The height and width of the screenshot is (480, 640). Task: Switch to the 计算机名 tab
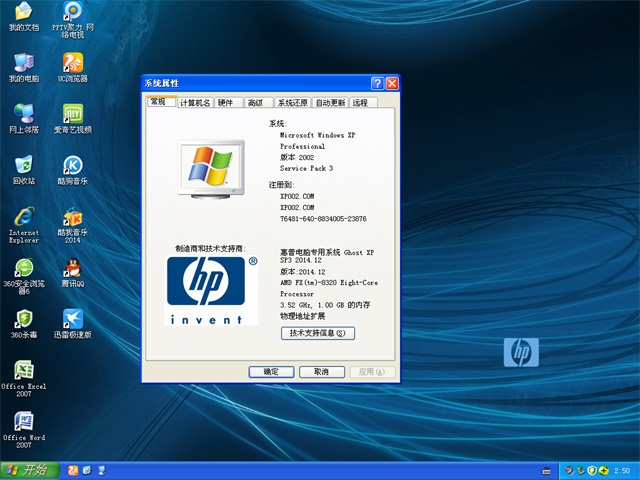195,103
